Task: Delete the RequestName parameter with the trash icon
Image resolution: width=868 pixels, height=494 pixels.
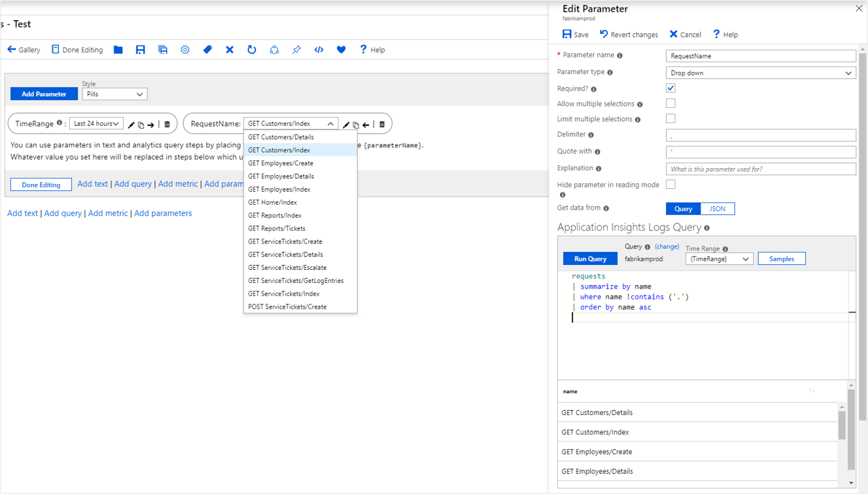Action: pyautogui.click(x=381, y=123)
